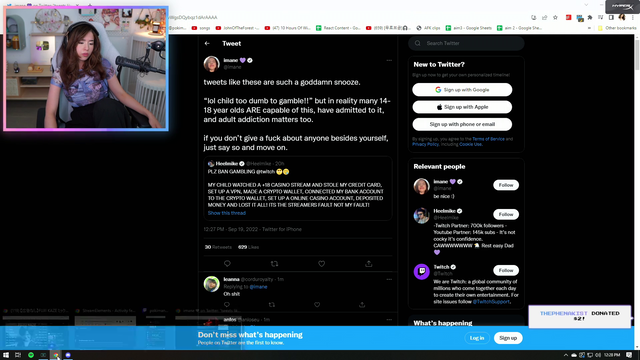Open the React Content Google Sheets bookmark
The image size is (640, 360).
pyautogui.click(x=338, y=28)
